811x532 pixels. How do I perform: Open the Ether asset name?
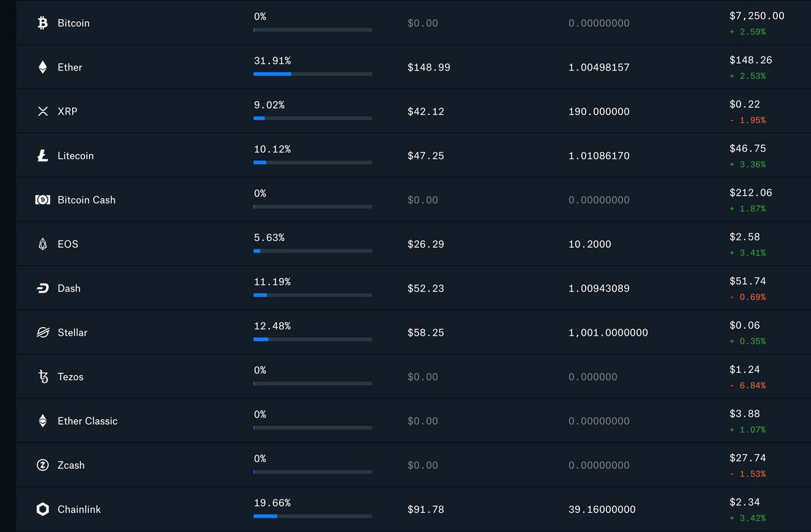pyautogui.click(x=70, y=67)
